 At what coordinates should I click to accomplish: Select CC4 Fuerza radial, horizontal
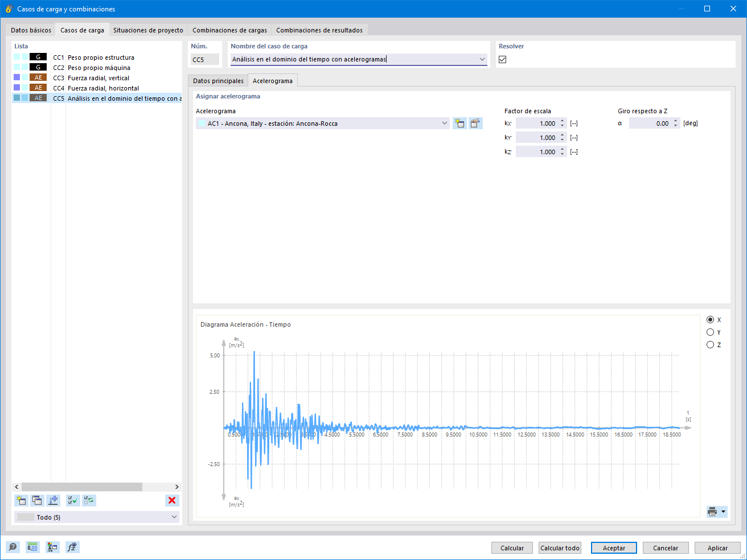[97, 88]
